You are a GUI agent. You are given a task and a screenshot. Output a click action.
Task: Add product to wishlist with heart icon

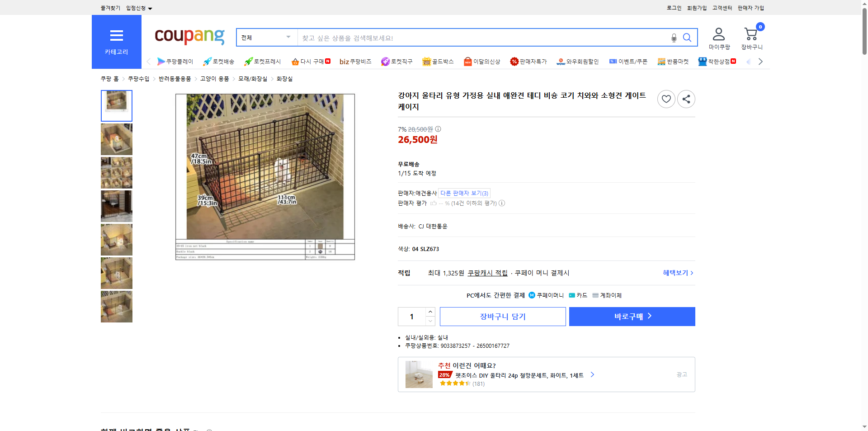point(666,99)
